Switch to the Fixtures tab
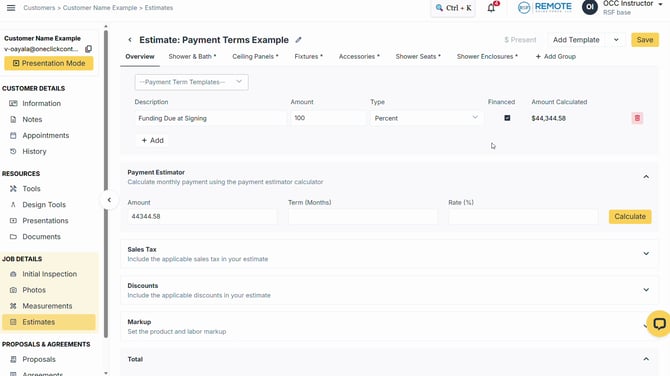Image resolution: width=670 pixels, height=376 pixels. coord(309,56)
